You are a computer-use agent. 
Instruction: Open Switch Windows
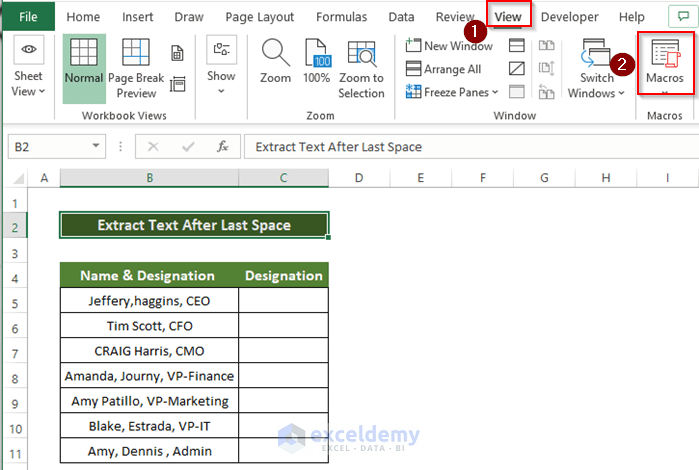pos(596,68)
